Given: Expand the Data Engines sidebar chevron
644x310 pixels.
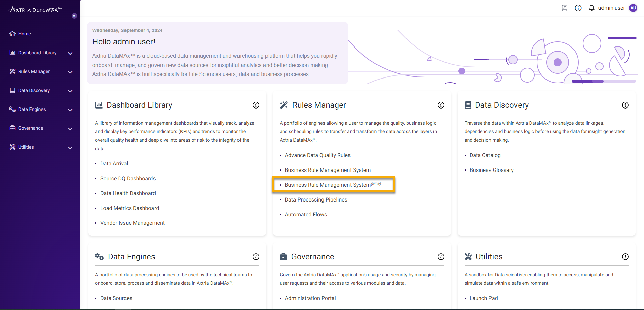Looking at the screenshot, I should pyautogui.click(x=70, y=110).
